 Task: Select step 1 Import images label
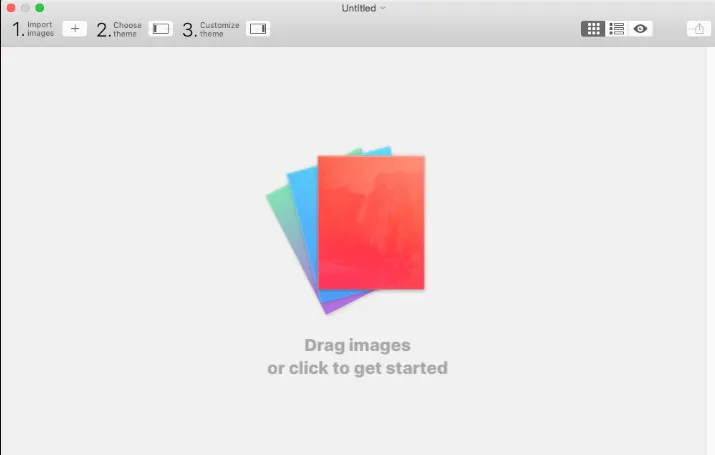[33, 29]
